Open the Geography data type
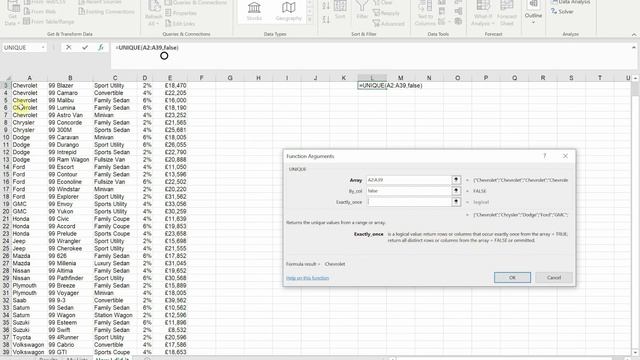 288,11
